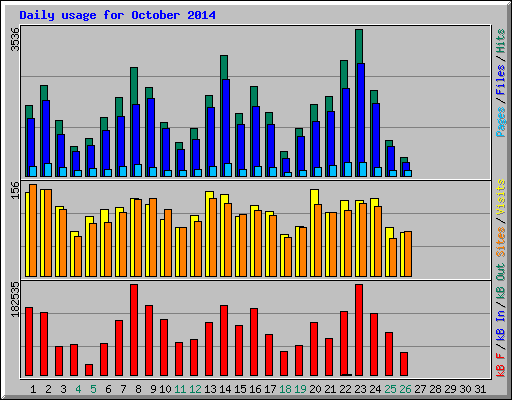Image resolution: width=512 pixels, height=400 pixels.
Task: Click the yellow 'Visits' legend label
Action: [501, 197]
